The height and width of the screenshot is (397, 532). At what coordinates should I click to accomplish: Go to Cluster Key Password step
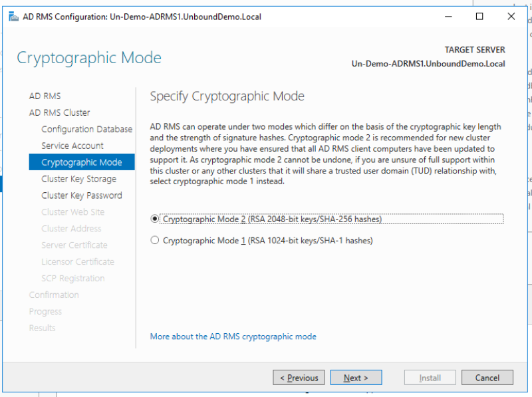tap(81, 196)
